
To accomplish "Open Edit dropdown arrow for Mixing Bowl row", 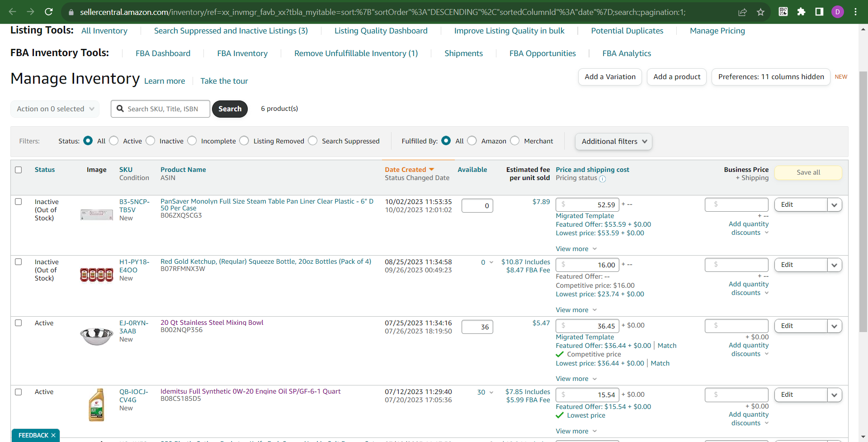I will click(x=835, y=326).
